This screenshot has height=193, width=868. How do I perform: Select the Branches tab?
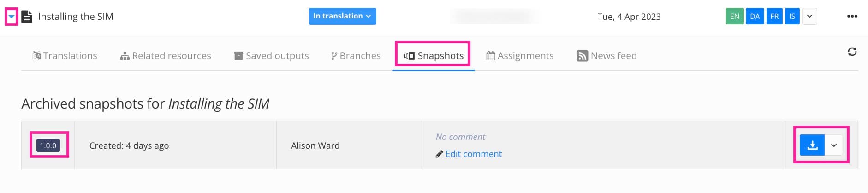click(x=356, y=56)
